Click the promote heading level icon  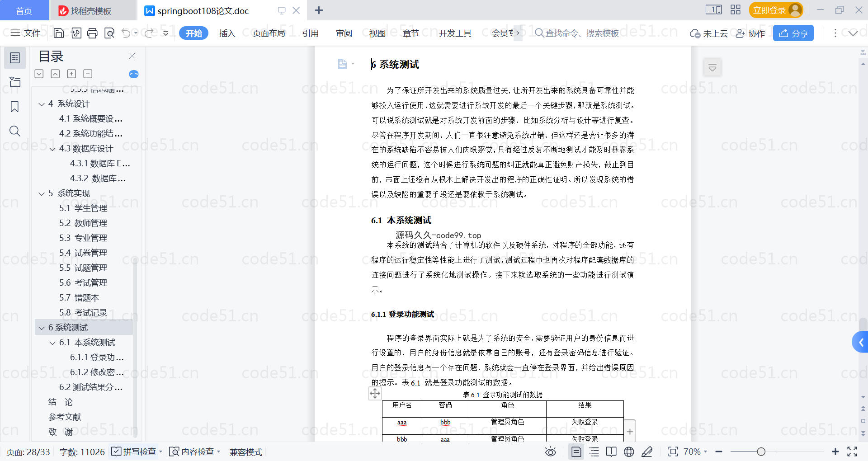click(x=55, y=74)
